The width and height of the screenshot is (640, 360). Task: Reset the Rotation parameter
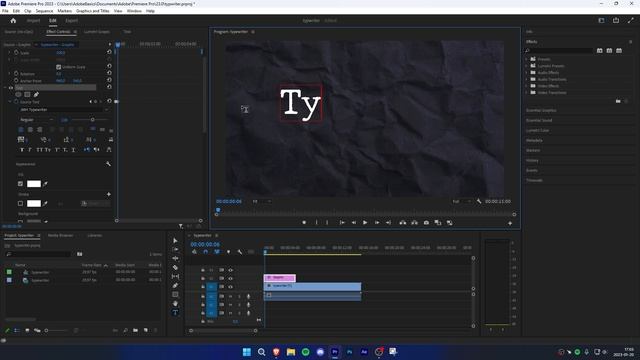pyautogui.click(x=109, y=73)
